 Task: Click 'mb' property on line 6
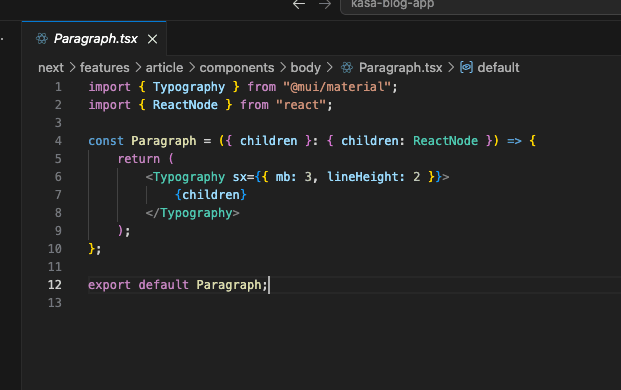(x=283, y=177)
